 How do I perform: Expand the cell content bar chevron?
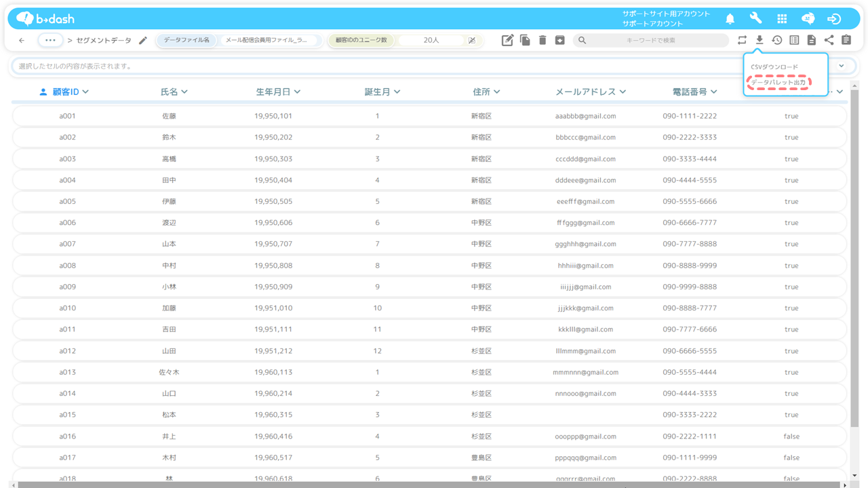point(842,66)
